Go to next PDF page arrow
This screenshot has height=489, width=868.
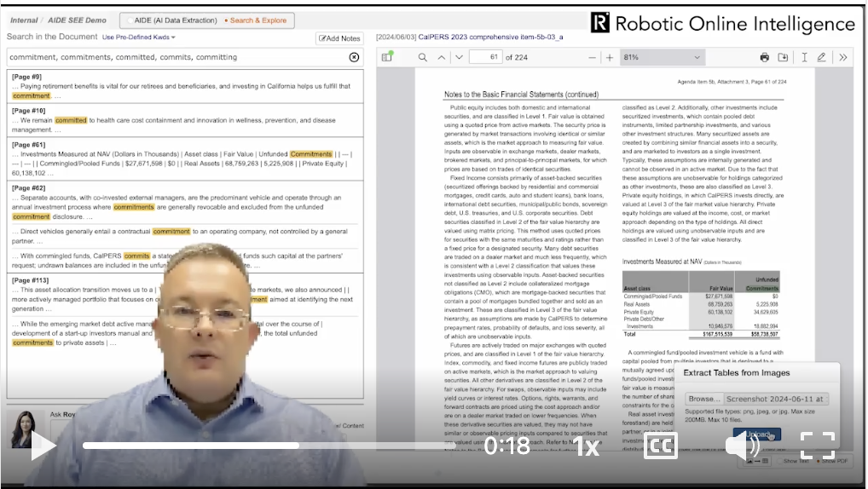point(459,58)
